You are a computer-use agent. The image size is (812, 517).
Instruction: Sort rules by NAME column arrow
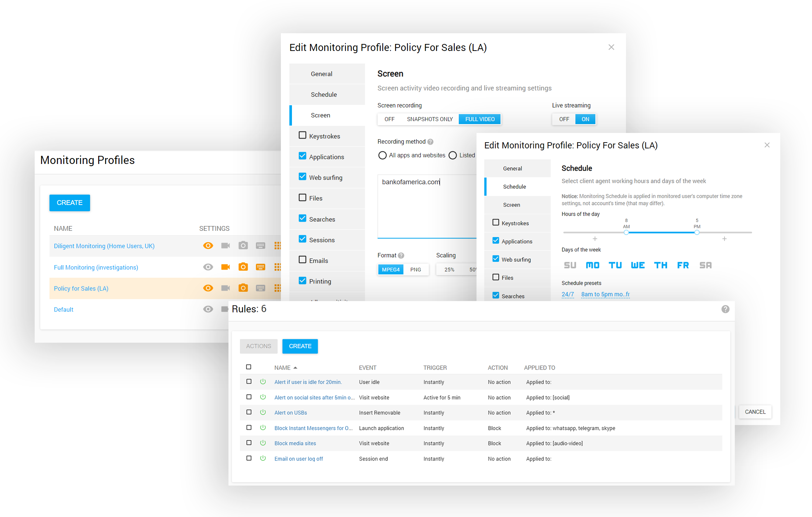pyautogui.click(x=295, y=368)
